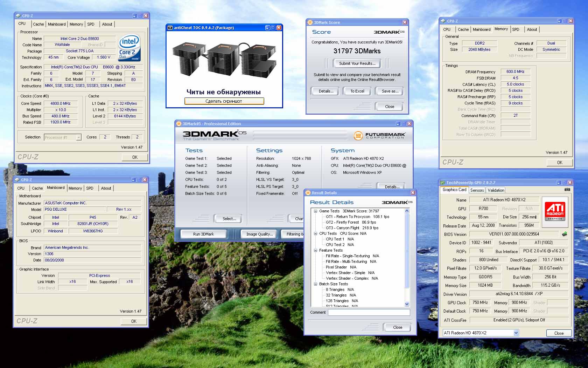
Task: Open Memory tab in Mainboard CPU-Z window
Action: coord(75,188)
